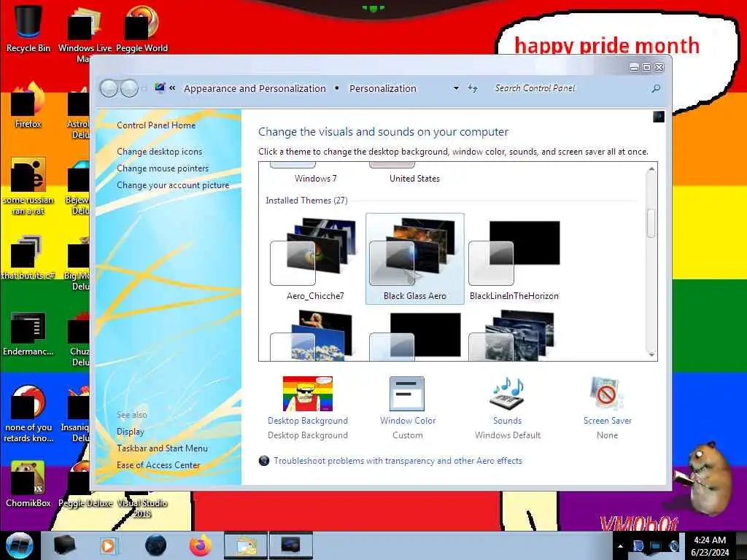
Task: Go to Control Panel Home
Action: click(156, 125)
